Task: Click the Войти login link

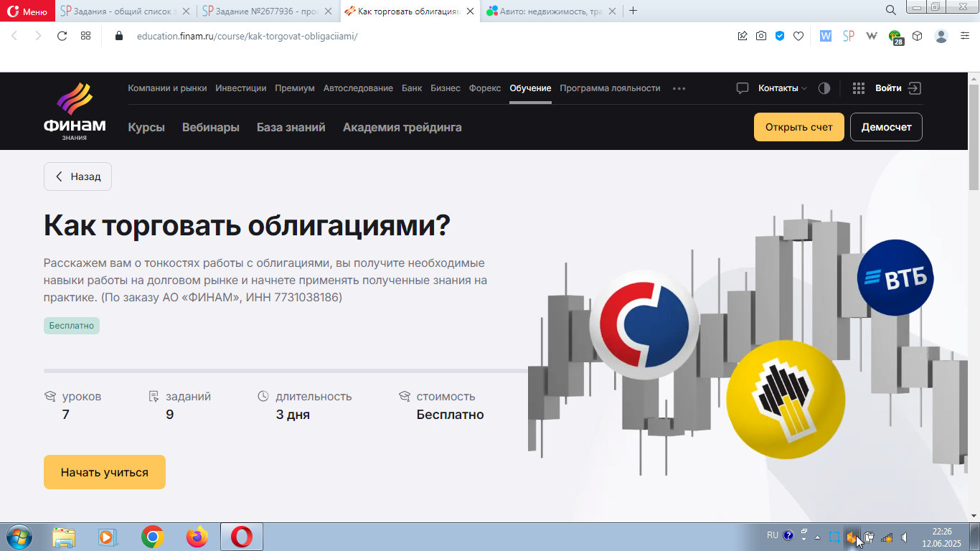Action: [898, 88]
